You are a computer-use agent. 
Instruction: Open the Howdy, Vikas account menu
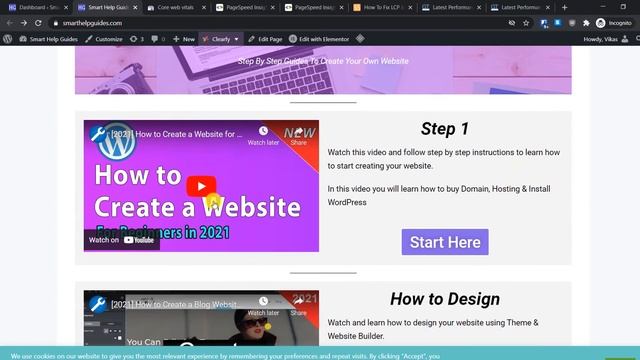(x=606, y=39)
